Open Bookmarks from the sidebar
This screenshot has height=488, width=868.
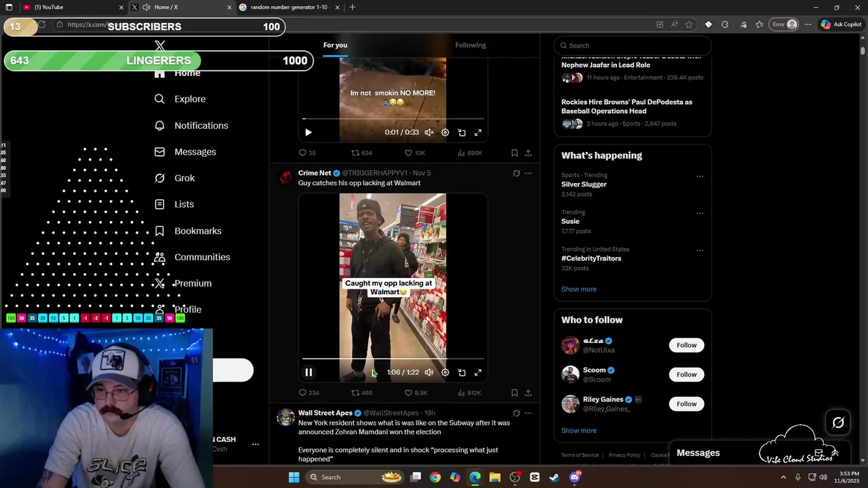188,231
